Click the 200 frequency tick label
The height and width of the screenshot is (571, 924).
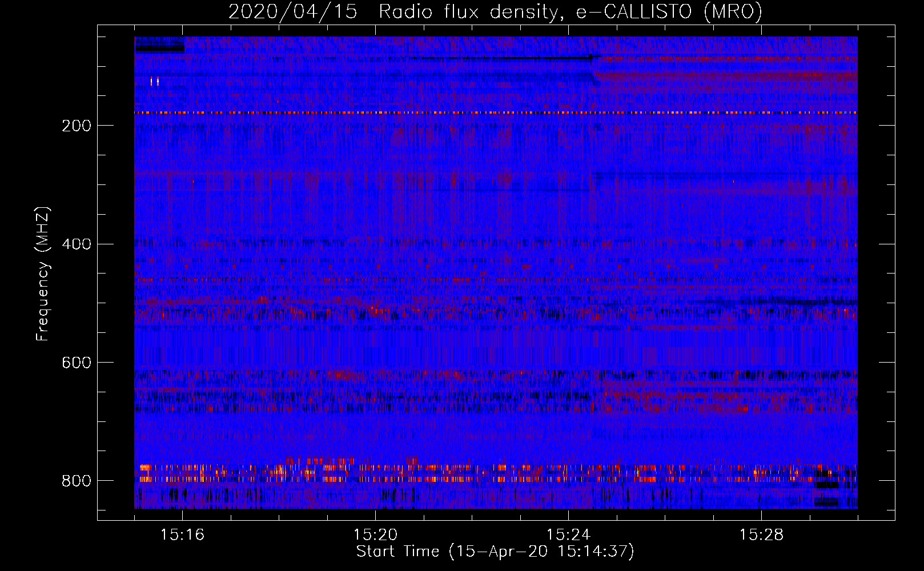77,126
